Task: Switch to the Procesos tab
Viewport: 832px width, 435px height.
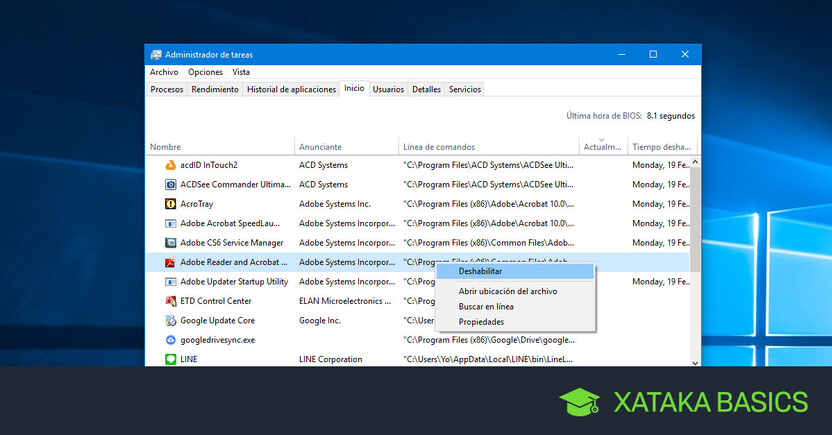Action: click(166, 89)
